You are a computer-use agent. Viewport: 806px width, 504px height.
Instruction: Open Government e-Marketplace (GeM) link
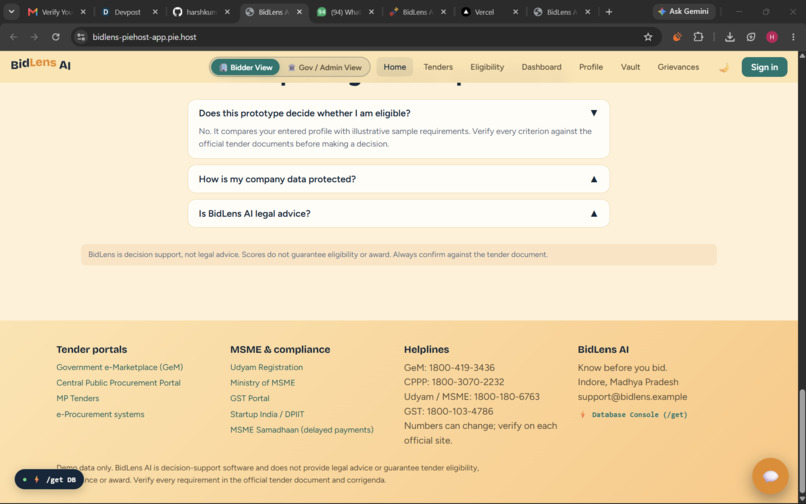point(120,367)
